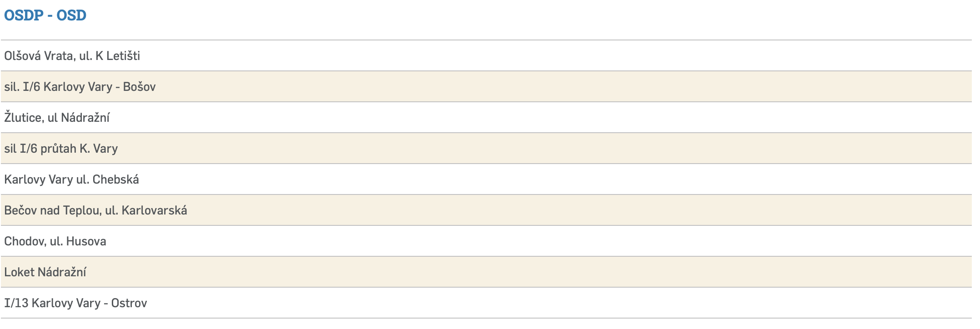Click the word "Chebská" in the list
Image resolution: width=980 pixels, height=329 pixels.
(x=115, y=179)
